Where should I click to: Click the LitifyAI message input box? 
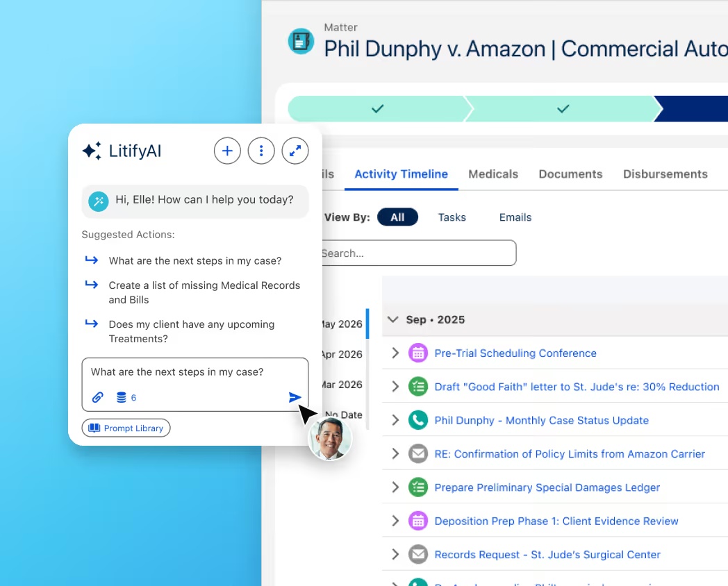(195, 384)
